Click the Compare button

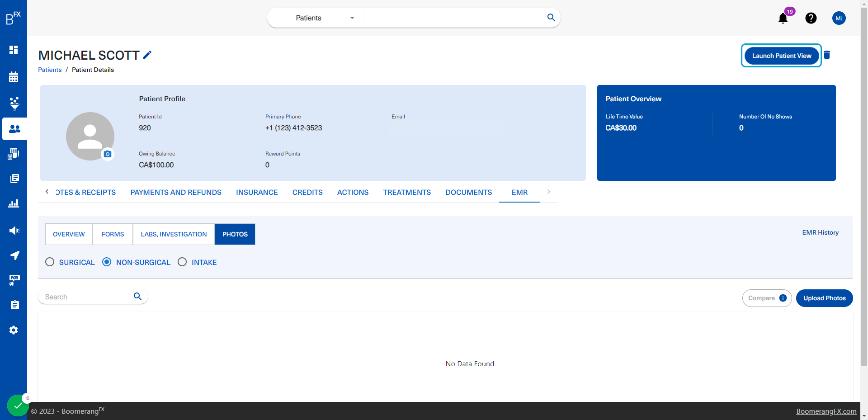point(767,298)
